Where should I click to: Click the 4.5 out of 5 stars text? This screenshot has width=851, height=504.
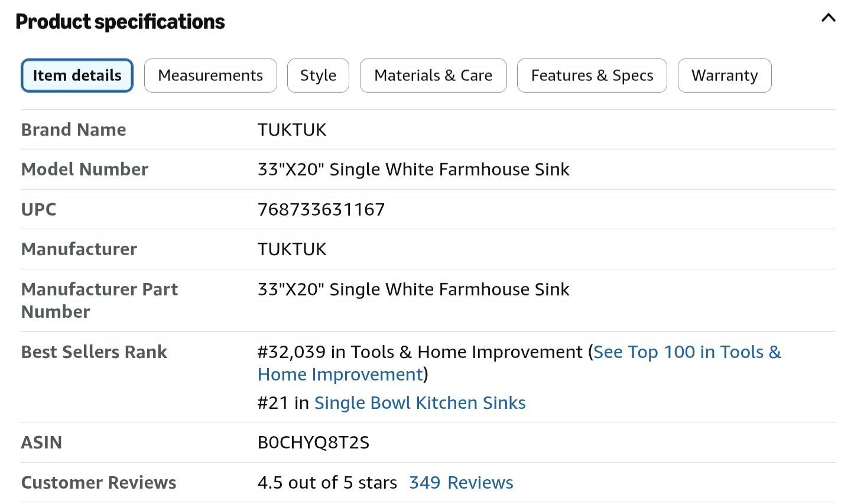click(x=327, y=483)
